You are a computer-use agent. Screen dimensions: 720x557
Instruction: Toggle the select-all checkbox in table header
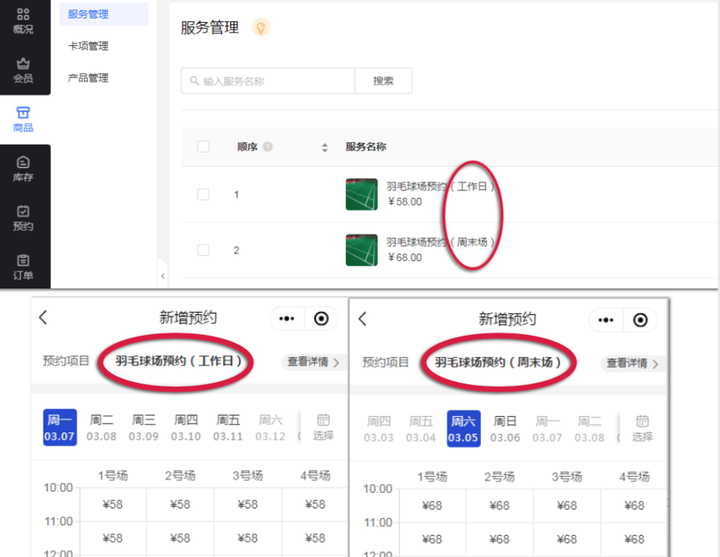(204, 147)
